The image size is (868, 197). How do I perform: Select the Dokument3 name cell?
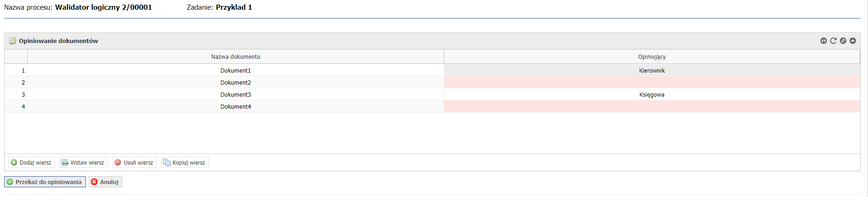[x=235, y=94]
